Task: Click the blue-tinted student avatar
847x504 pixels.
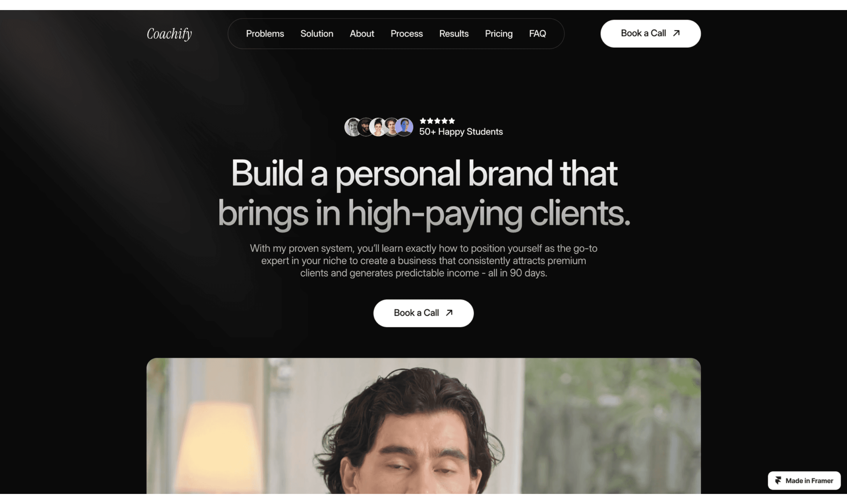Action: pos(404,127)
